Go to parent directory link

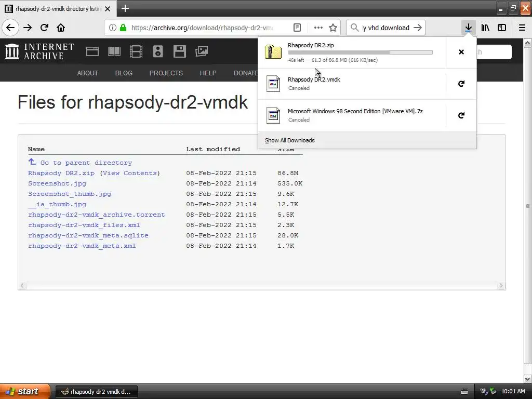click(x=86, y=163)
